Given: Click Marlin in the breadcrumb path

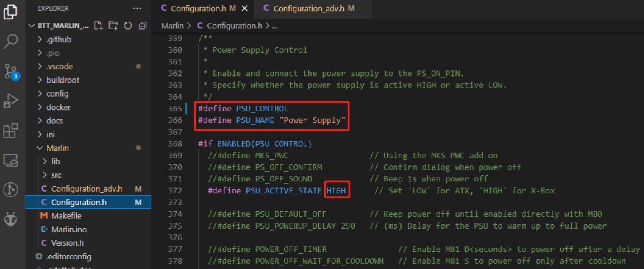Looking at the screenshot, I should point(172,26).
